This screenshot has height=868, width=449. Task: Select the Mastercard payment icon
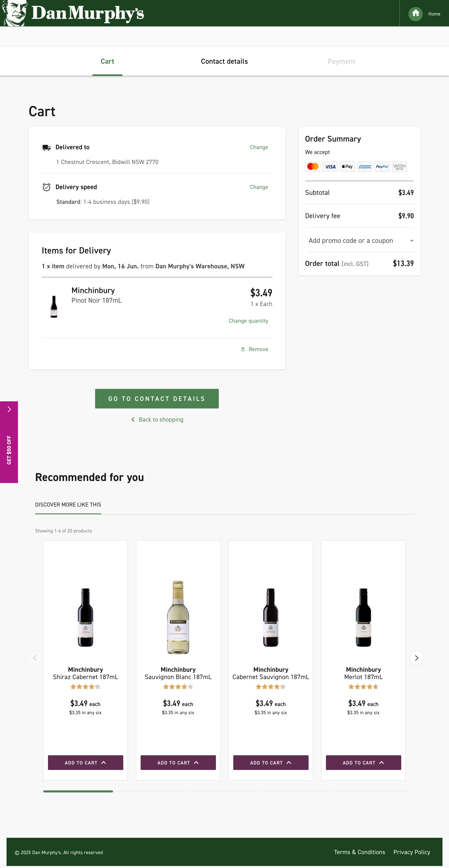click(312, 166)
